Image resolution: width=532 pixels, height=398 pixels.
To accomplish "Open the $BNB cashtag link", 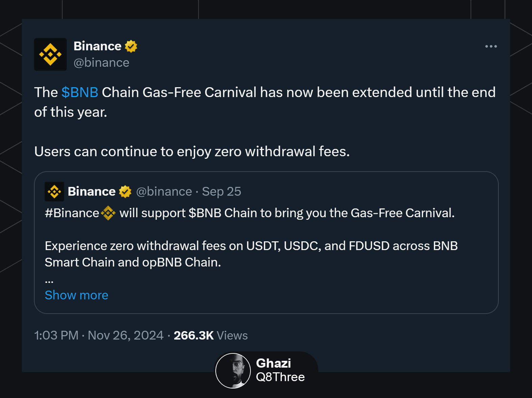I will pos(80,92).
